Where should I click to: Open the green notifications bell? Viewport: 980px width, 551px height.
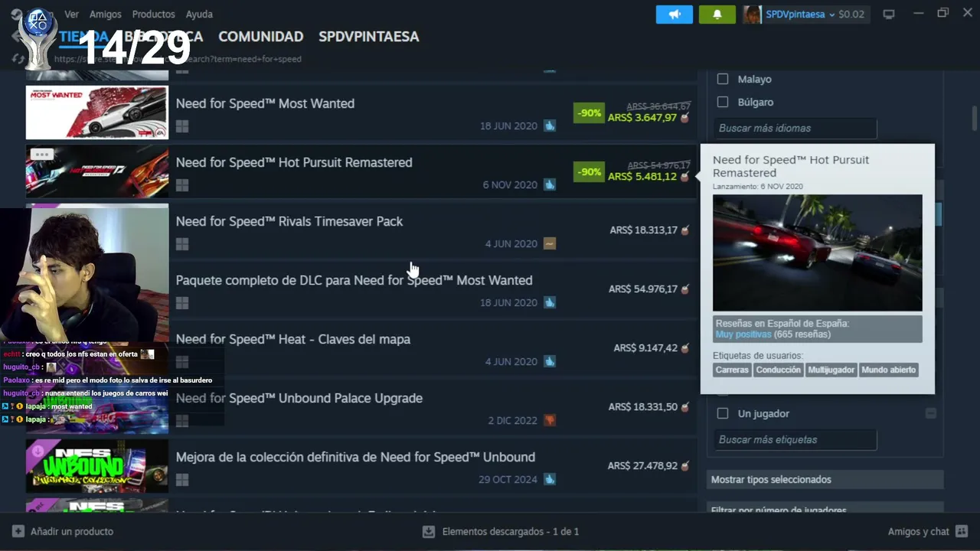[717, 15]
